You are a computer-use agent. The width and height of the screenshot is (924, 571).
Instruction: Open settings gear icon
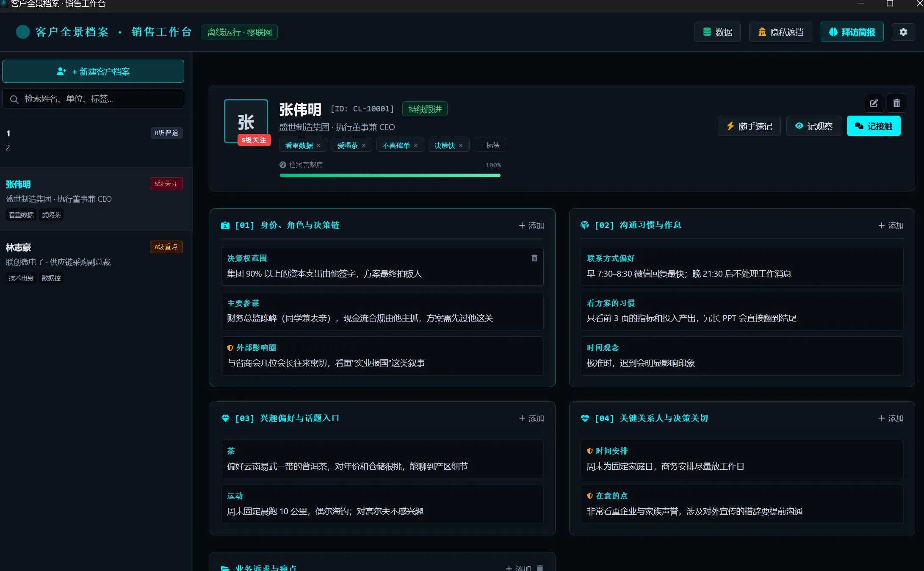903,32
